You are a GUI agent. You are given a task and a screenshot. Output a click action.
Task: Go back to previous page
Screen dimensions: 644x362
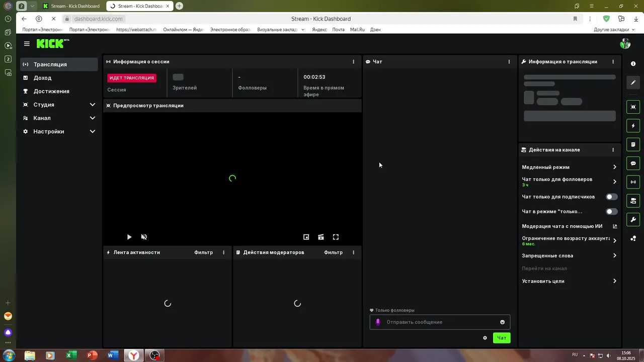tap(24, 19)
